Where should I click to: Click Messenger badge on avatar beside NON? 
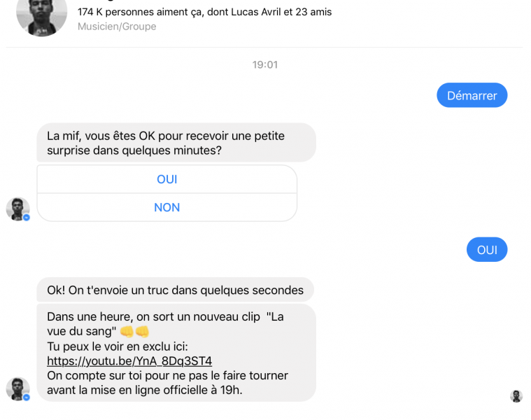[27, 218]
